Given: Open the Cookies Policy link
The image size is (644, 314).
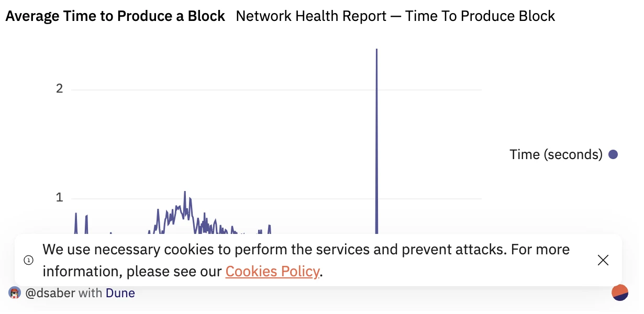Looking at the screenshot, I should [x=272, y=272].
